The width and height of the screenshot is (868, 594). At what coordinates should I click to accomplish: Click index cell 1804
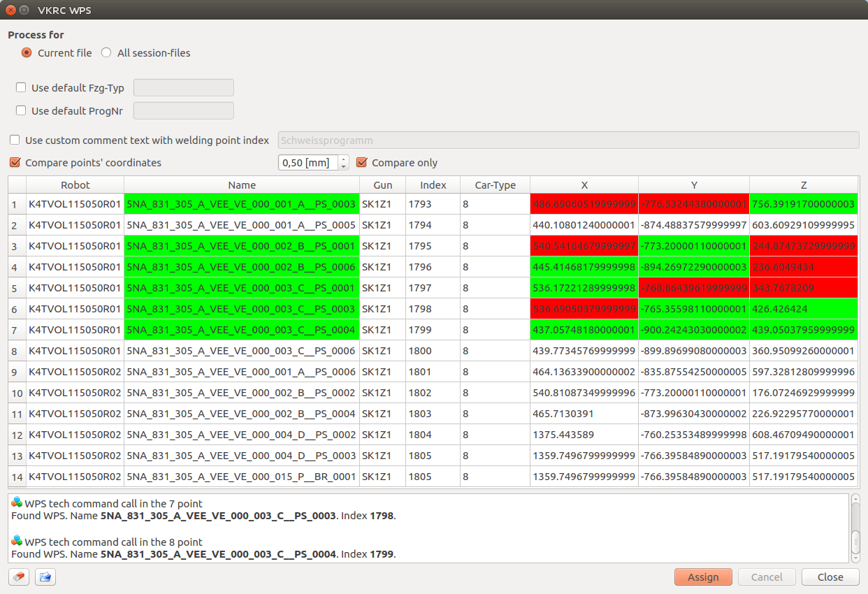(x=433, y=435)
